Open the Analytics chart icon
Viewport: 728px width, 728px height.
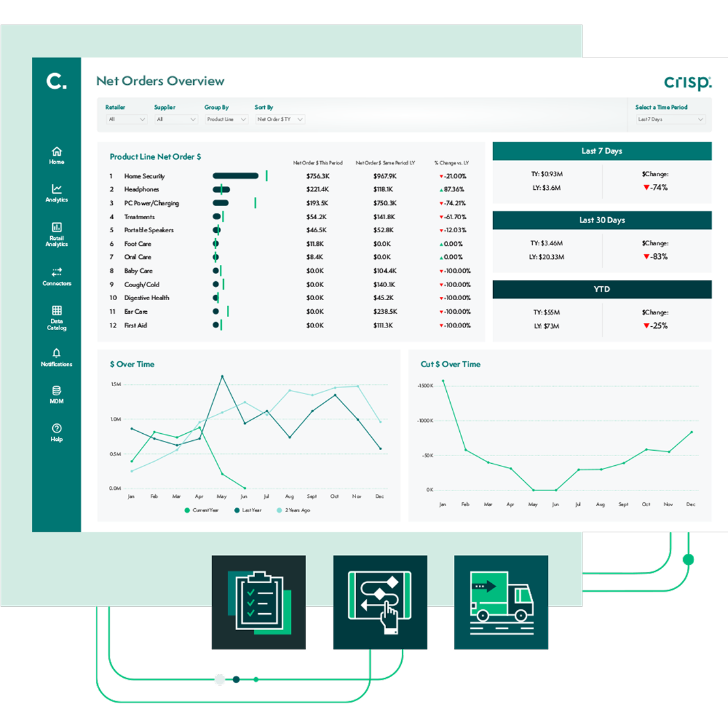57,189
